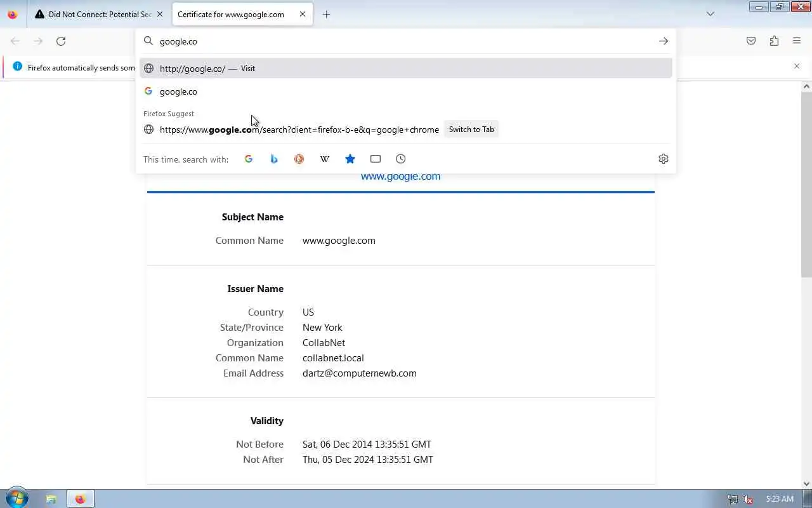
Task: Go back one page
Action: [15, 41]
